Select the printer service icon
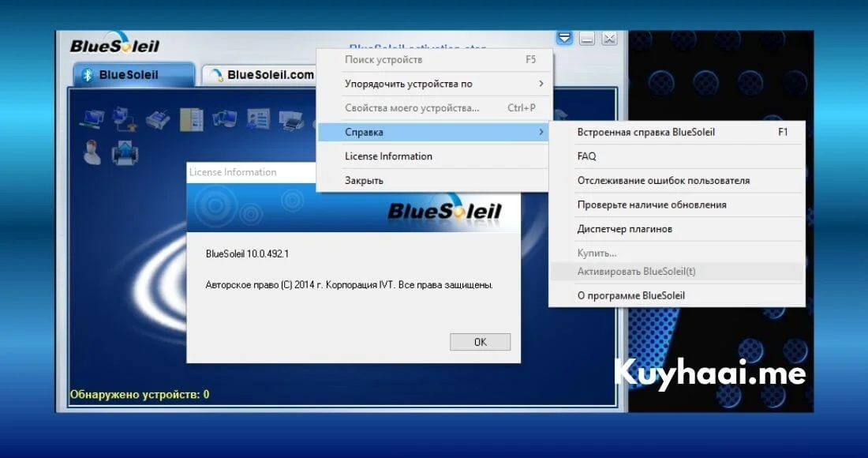 click(x=291, y=119)
